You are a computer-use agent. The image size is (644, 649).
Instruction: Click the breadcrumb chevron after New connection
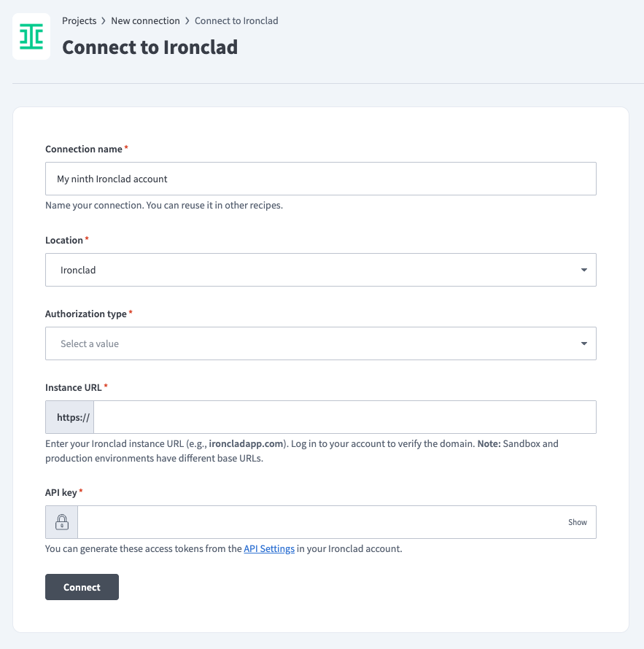(x=187, y=21)
